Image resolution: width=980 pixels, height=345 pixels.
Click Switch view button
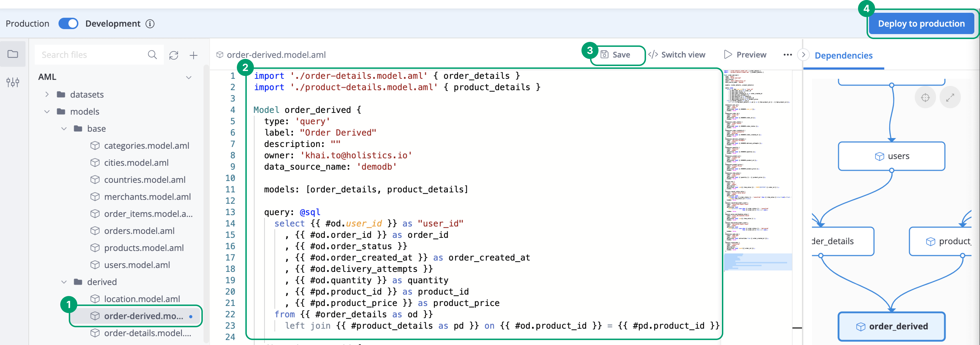click(x=676, y=55)
